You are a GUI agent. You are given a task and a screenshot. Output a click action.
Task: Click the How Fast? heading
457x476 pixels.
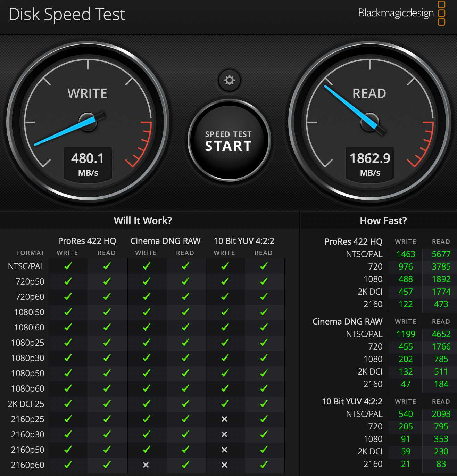point(383,221)
